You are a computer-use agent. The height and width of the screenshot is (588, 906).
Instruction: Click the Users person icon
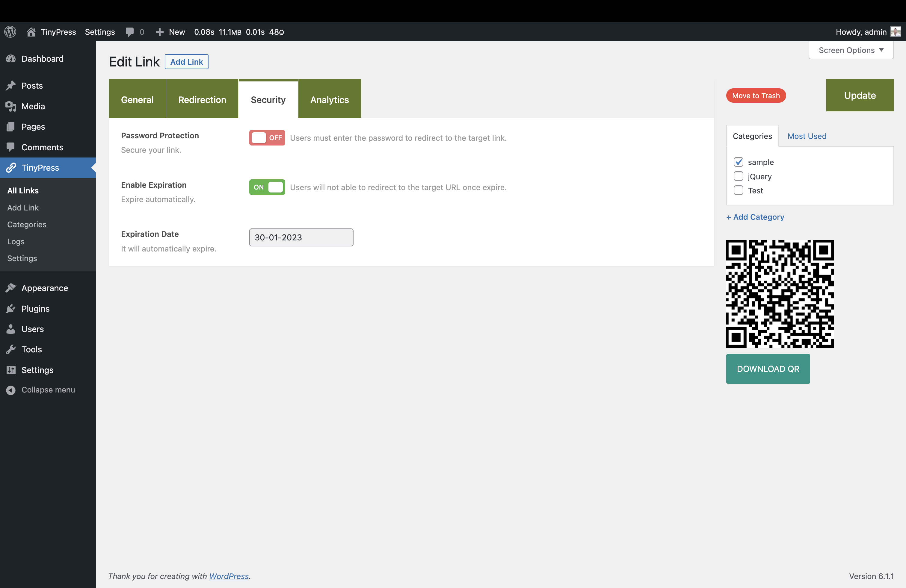coord(11,329)
